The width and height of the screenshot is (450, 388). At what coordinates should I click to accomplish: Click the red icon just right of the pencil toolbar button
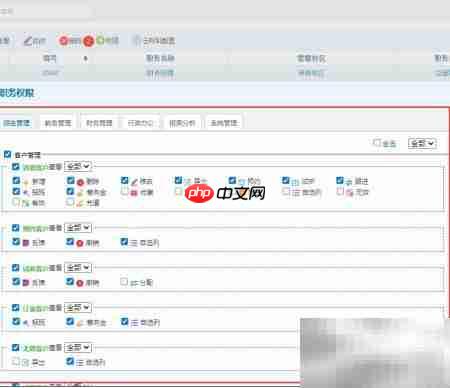click(x=63, y=41)
